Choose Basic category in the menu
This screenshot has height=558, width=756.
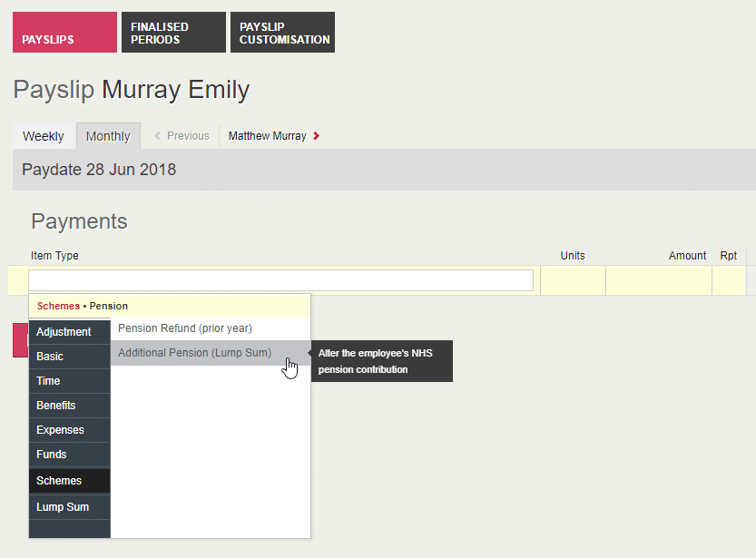point(50,357)
